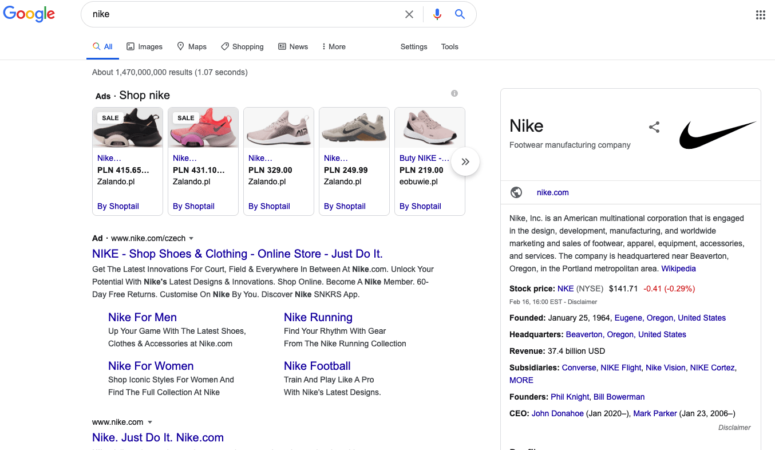Click the Disclaimer link below CEO row
Image resolution: width=775 pixels, height=450 pixels.
734,427
